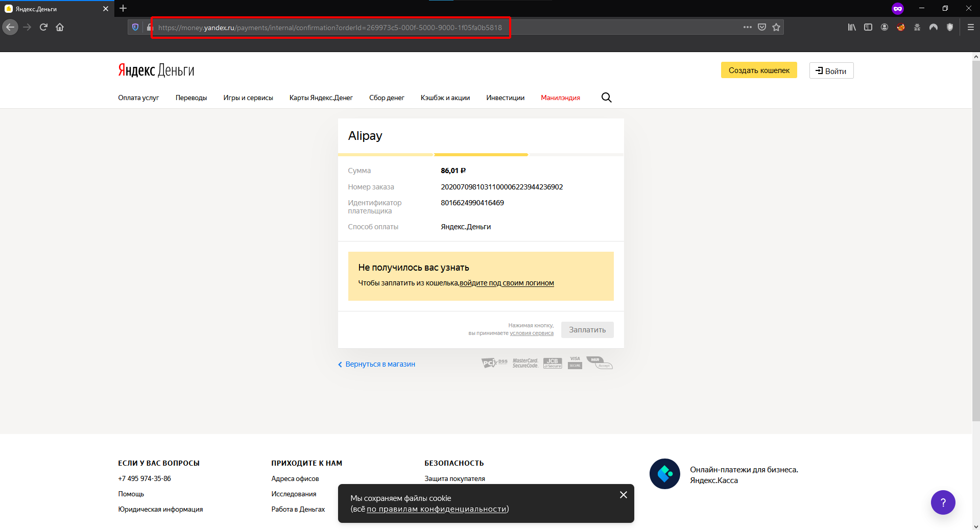Open the page actions three-dot menu
Viewport: 980px width, 530px height.
[748, 27]
